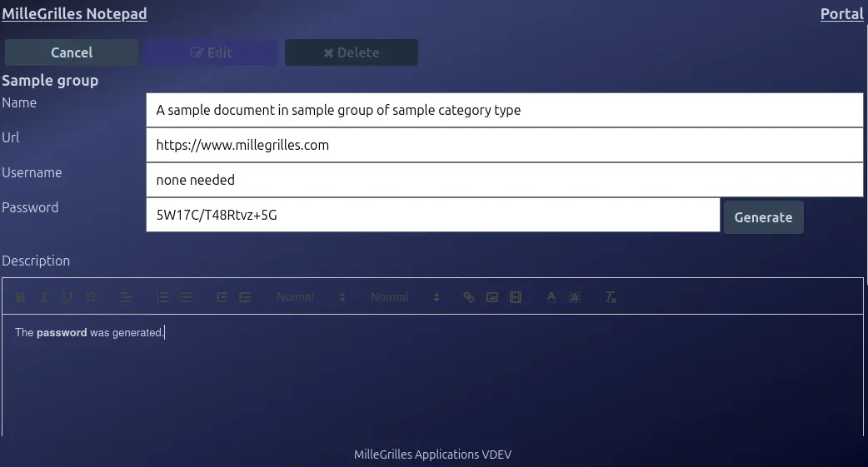
Task: Focus the Url input field
Action: pos(504,145)
